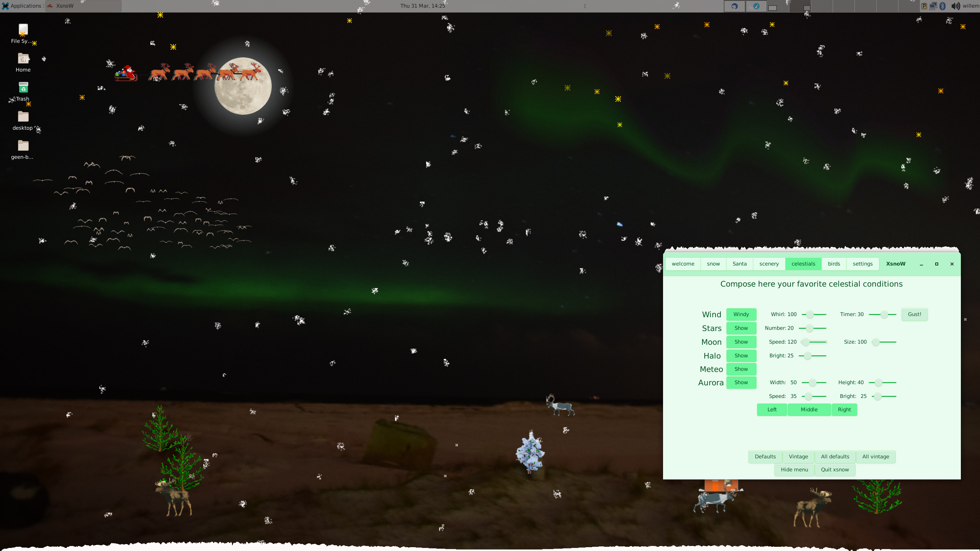Click Hide menu to collapse panel
The width and height of the screenshot is (980, 551).
(x=794, y=469)
